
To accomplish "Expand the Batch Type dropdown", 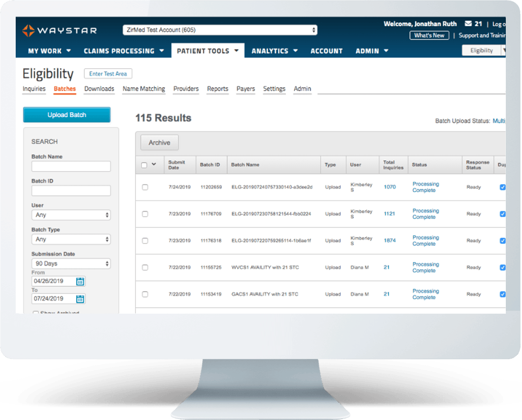I will click(71, 240).
